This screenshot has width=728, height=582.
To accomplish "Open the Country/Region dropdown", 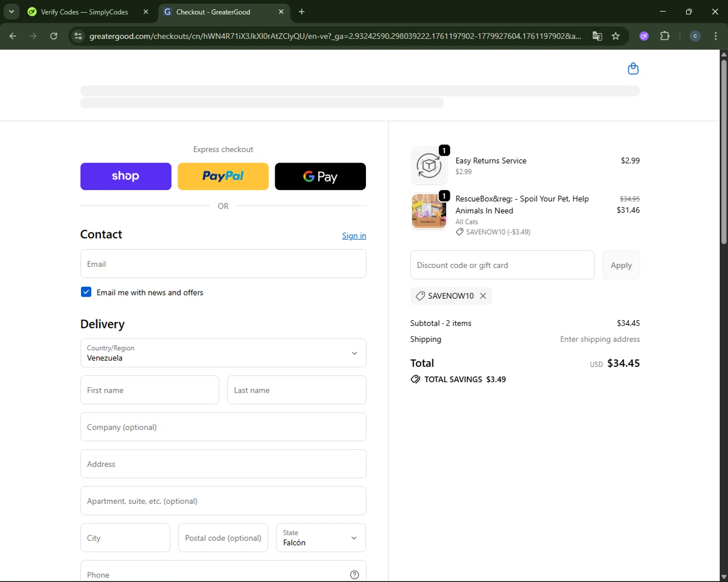I will [223, 353].
